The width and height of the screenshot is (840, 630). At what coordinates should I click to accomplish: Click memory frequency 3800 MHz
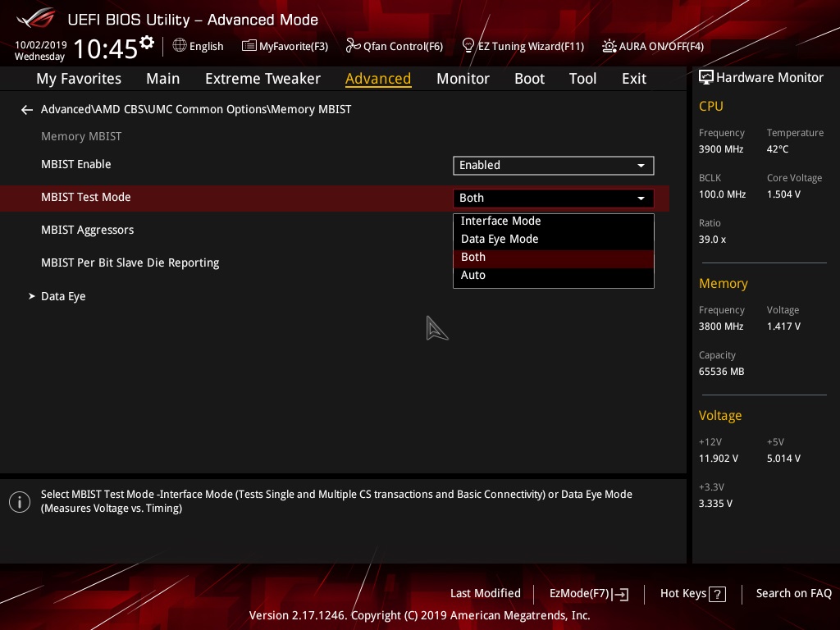click(x=721, y=326)
